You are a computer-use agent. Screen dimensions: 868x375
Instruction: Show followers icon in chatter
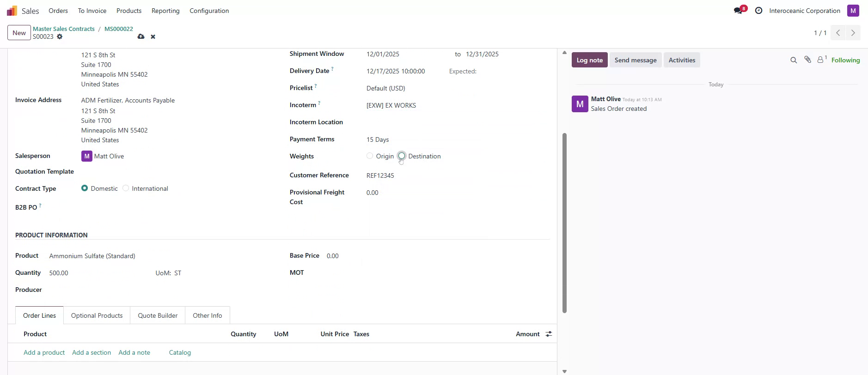(821, 60)
